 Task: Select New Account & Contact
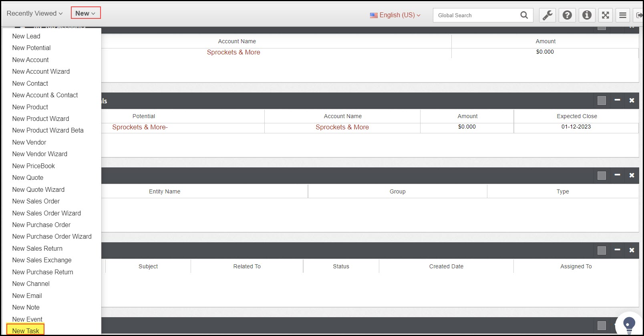pyautogui.click(x=45, y=95)
